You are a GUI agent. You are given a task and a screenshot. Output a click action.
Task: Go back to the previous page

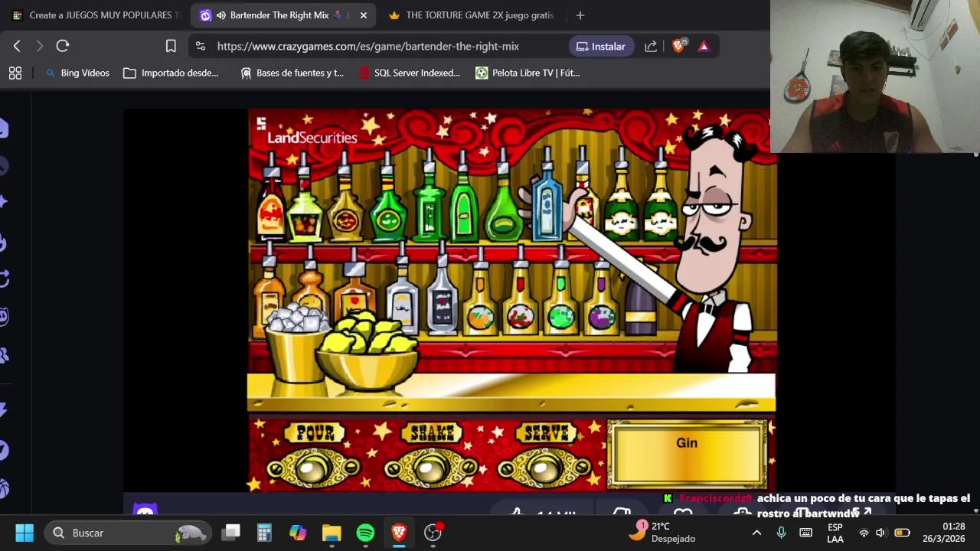click(17, 46)
